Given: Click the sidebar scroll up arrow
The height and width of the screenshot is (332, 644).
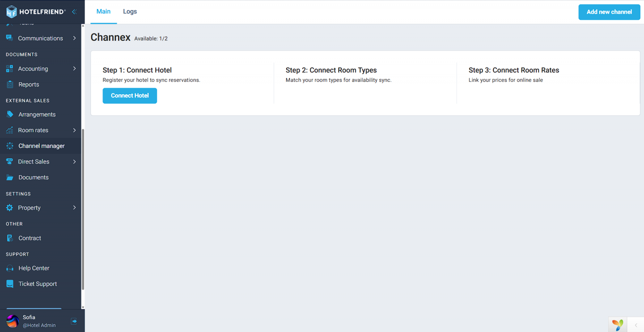Looking at the screenshot, I should click(x=83, y=26).
